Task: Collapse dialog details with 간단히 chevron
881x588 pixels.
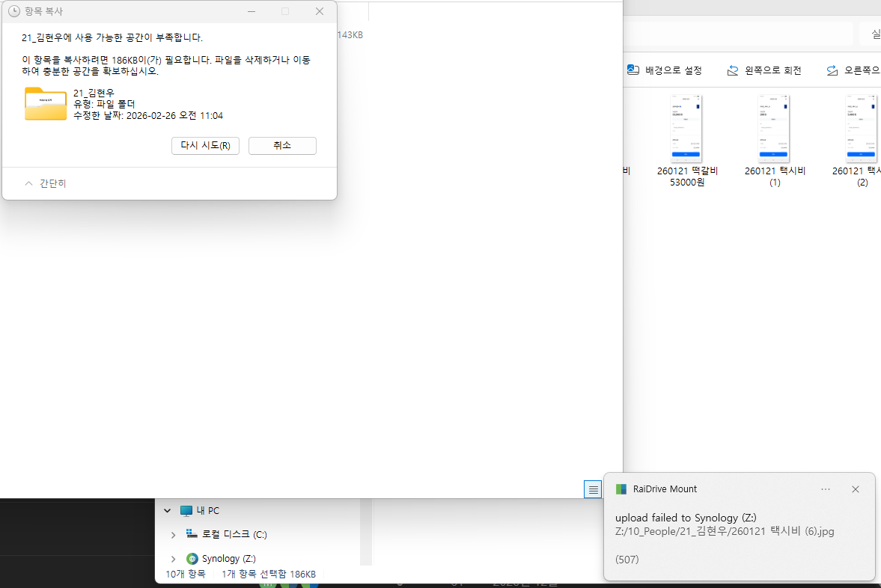Action: pos(29,183)
